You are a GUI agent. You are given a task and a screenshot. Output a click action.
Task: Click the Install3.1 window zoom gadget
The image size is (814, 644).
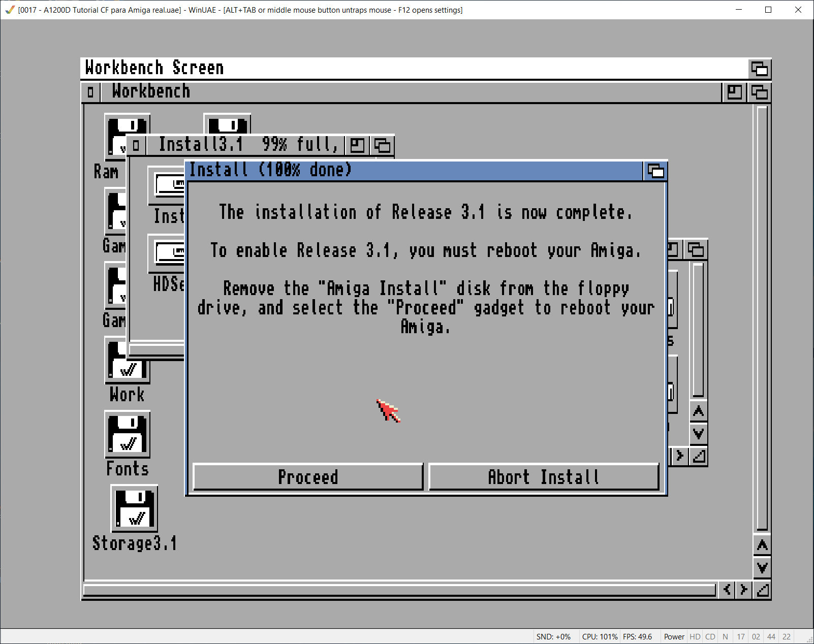pos(357,146)
